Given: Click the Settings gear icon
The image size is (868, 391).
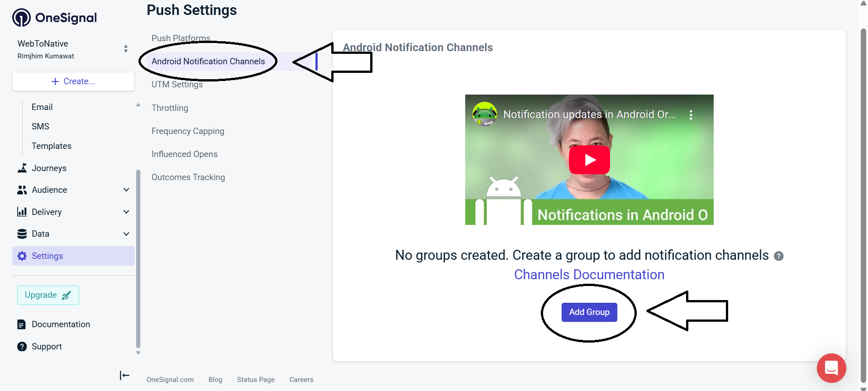Looking at the screenshot, I should coord(22,256).
